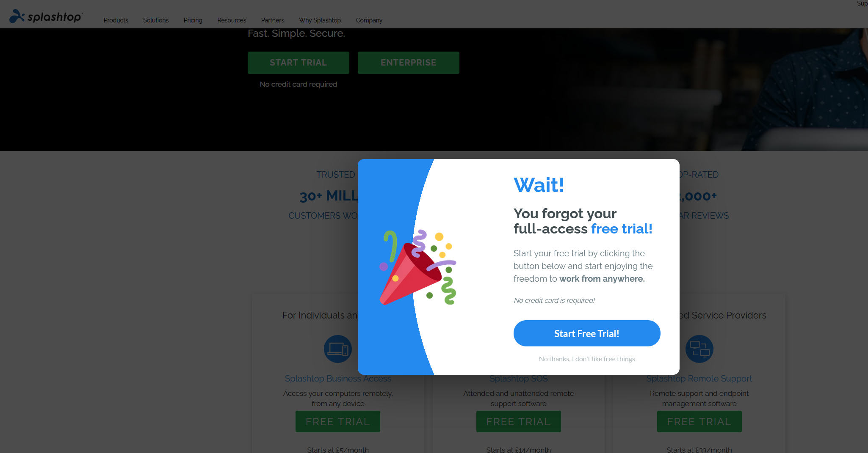Open the Partners navigation item
The height and width of the screenshot is (453, 868).
tap(273, 20)
